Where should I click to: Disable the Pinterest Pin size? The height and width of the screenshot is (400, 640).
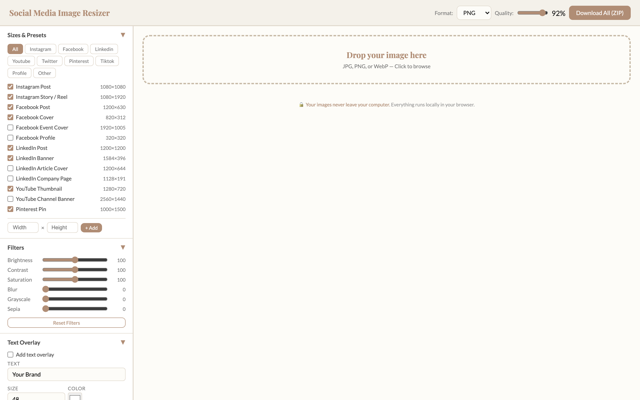[11, 209]
